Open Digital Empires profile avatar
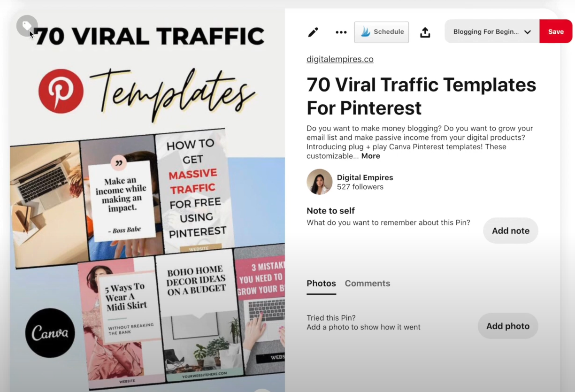 point(320,182)
